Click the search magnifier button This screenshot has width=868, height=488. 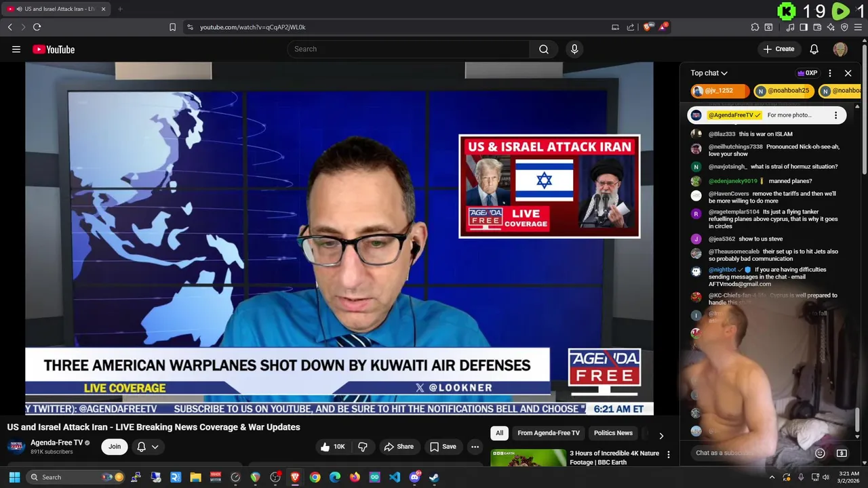tap(544, 49)
